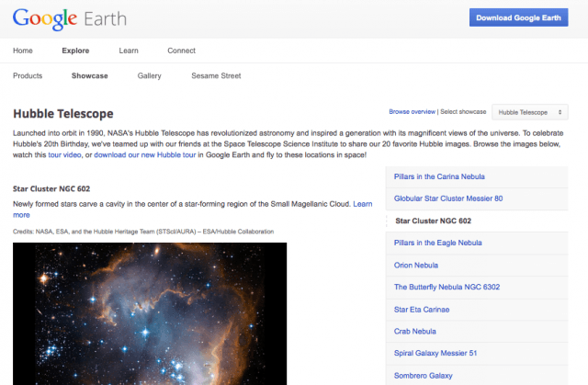The width and height of the screenshot is (588, 385).
Task: Switch to the Products subtab
Action: coord(28,76)
